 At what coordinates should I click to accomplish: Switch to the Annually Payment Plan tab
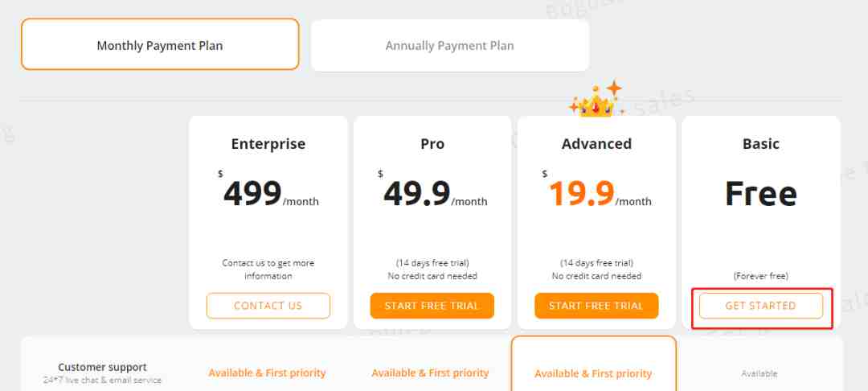pos(449,45)
